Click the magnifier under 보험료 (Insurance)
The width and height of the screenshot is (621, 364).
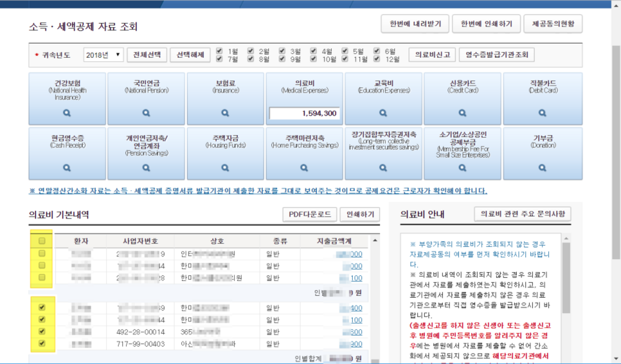[225, 113]
